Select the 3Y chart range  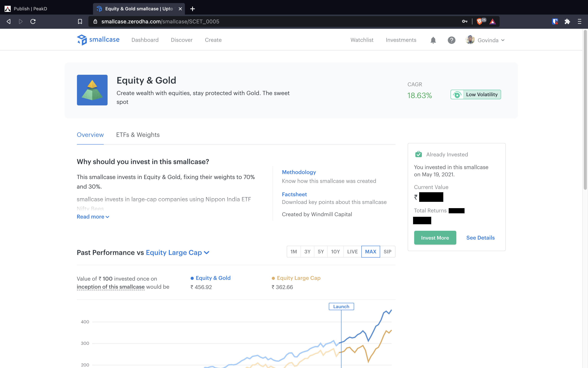click(307, 252)
